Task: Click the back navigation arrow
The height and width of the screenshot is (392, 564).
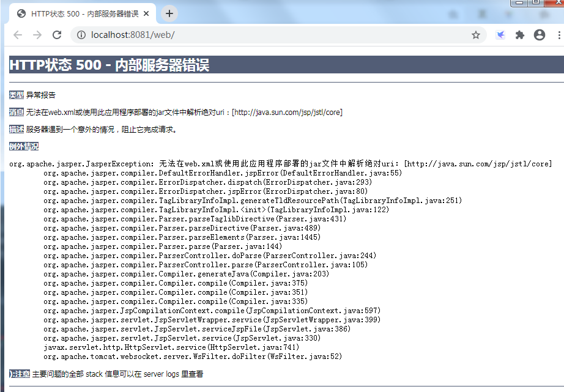Action: [18, 35]
